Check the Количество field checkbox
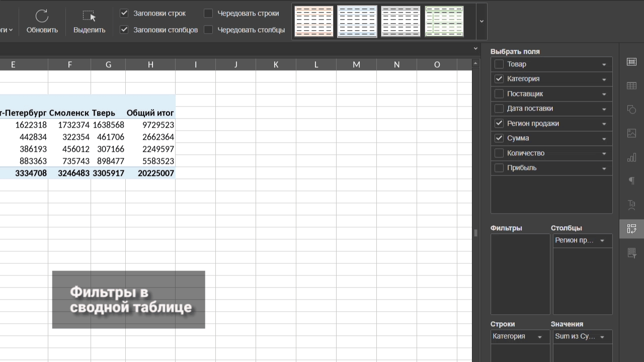Screen dimensions: 644x362 [499, 153]
